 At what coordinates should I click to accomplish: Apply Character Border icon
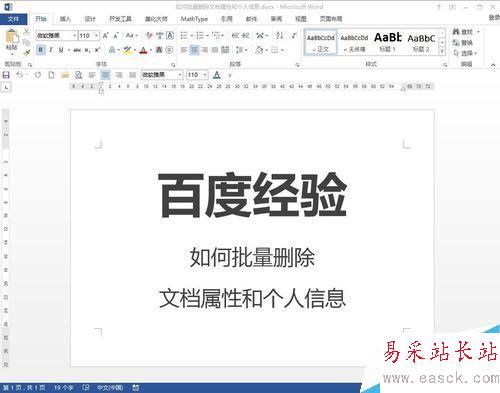tap(170, 35)
